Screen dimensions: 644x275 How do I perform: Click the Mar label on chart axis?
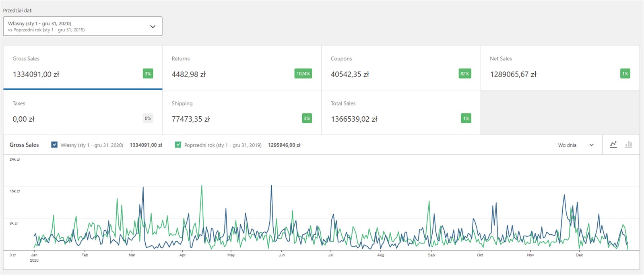[132, 255]
